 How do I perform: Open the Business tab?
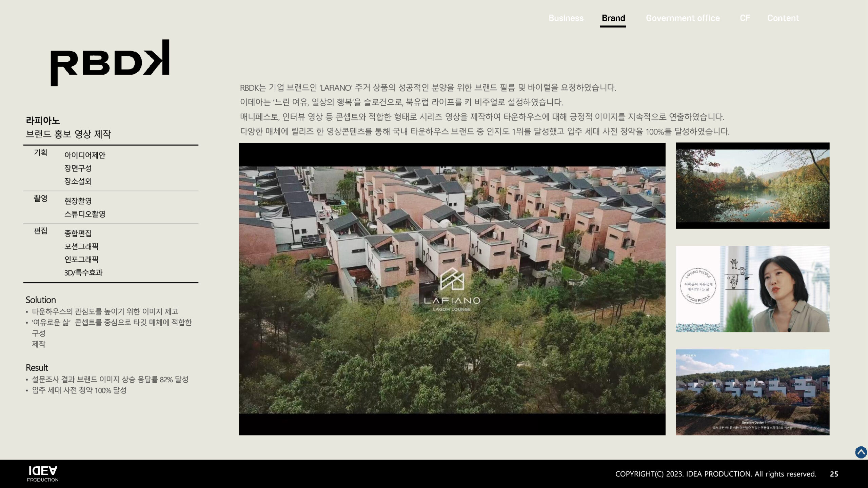click(x=566, y=18)
